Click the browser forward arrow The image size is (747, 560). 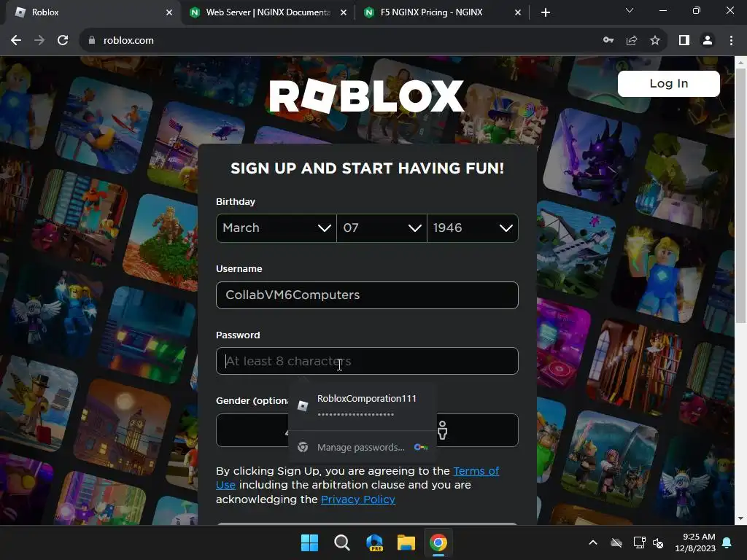coord(39,41)
